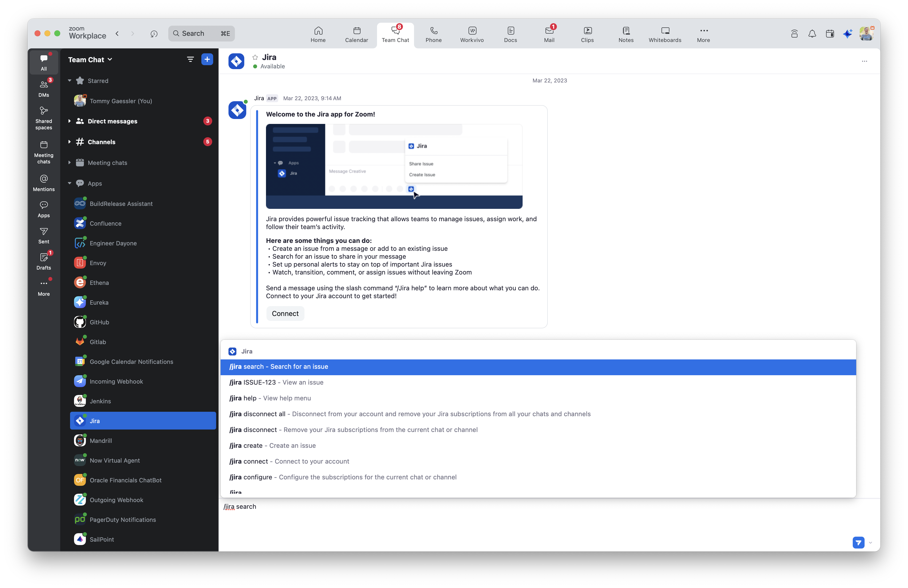Open the Mentions sidebar section
The image size is (908, 588).
[44, 183]
